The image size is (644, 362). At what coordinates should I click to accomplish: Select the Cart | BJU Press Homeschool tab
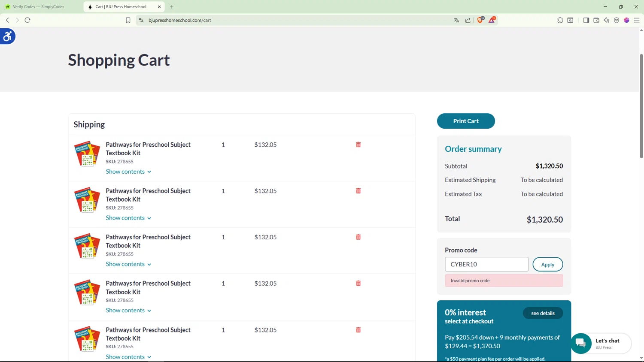(x=121, y=7)
